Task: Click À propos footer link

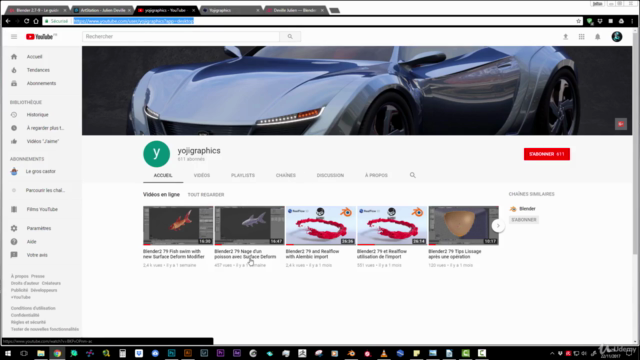Action: point(20,276)
